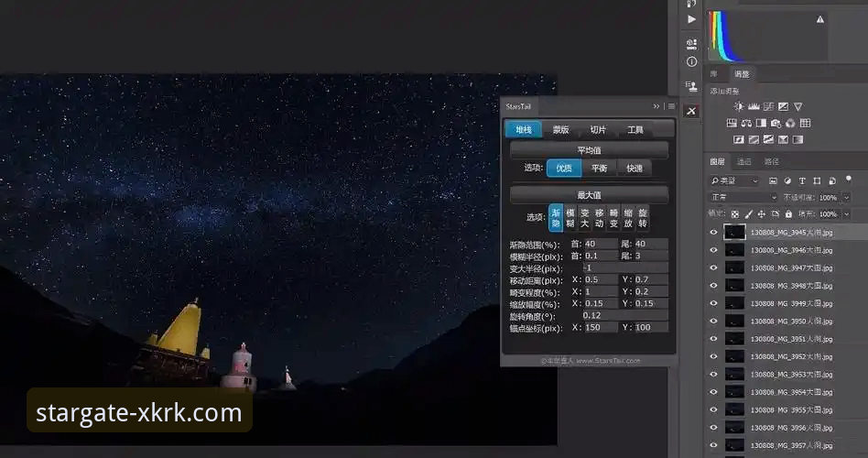Lock image pixels with the brush icon

748,213
